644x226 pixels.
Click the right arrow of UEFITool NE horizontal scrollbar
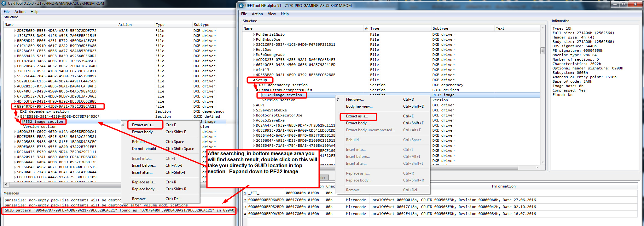pos(537,167)
